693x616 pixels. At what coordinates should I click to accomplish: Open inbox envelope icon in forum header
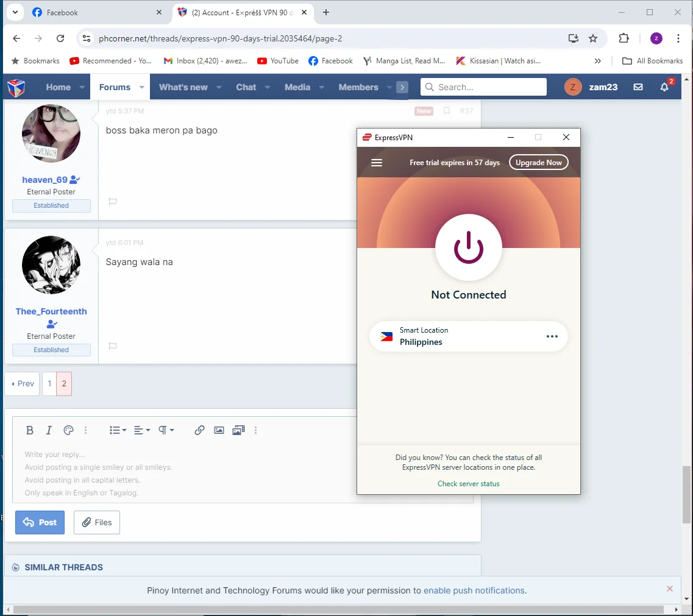[x=638, y=87]
